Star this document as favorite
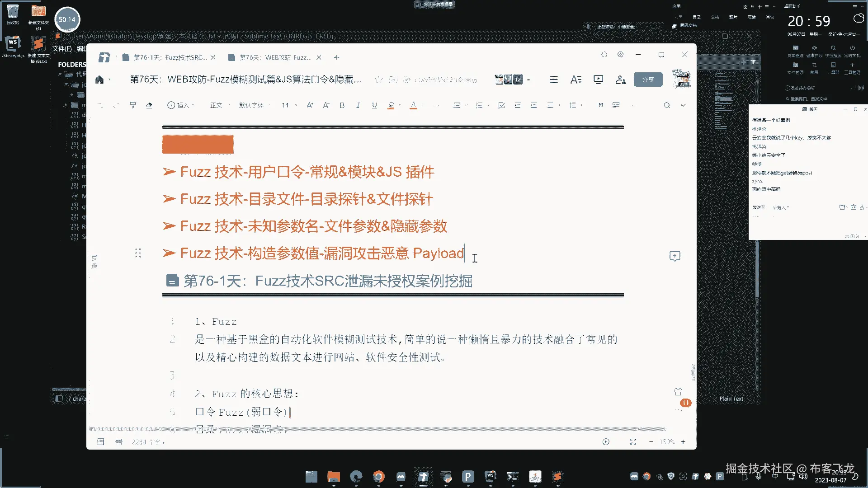Viewport: 868px width, 488px height. [379, 80]
